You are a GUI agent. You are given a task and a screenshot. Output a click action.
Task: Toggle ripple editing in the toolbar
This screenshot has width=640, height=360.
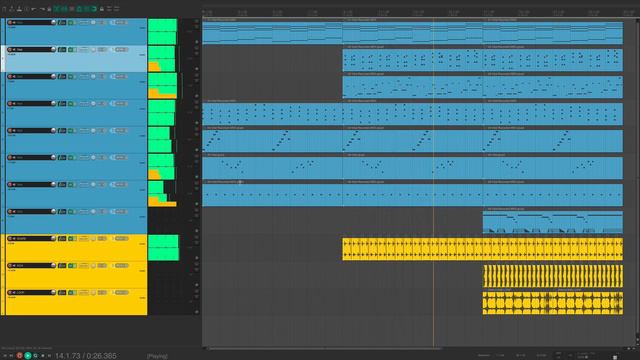click(x=72, y=9)
